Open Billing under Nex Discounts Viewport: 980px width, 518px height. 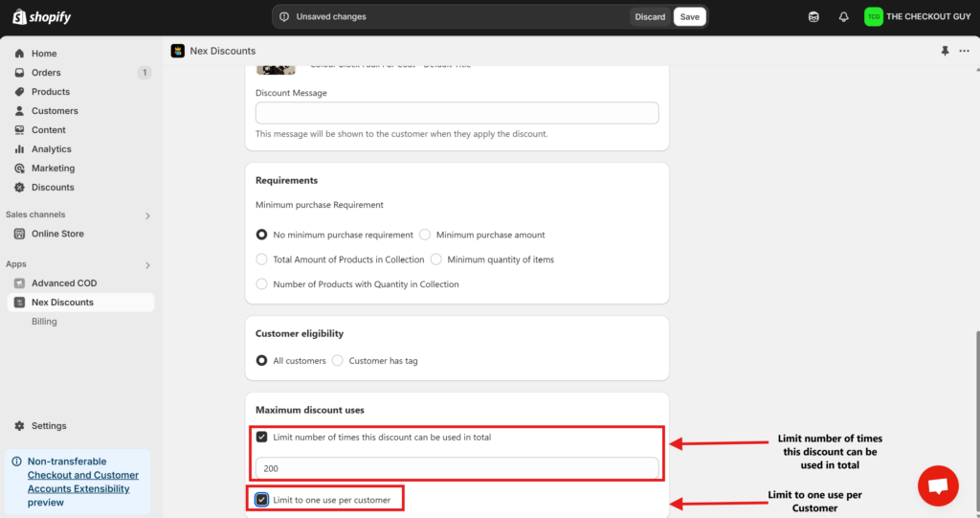pos(44,322)
